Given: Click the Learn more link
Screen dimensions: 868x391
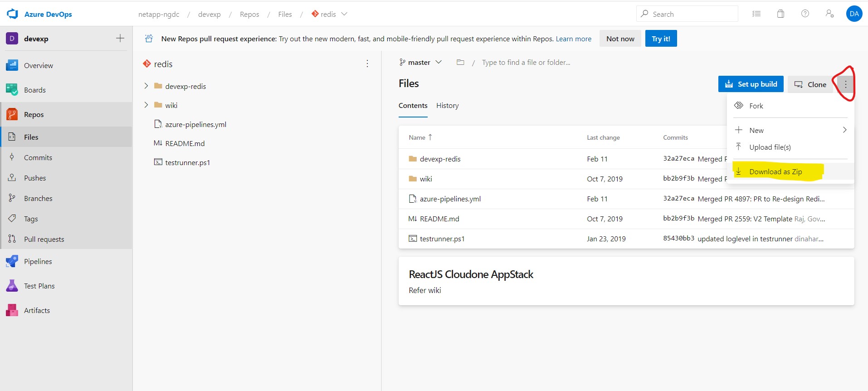Looking at the screenshot, I should click(573, 39).
